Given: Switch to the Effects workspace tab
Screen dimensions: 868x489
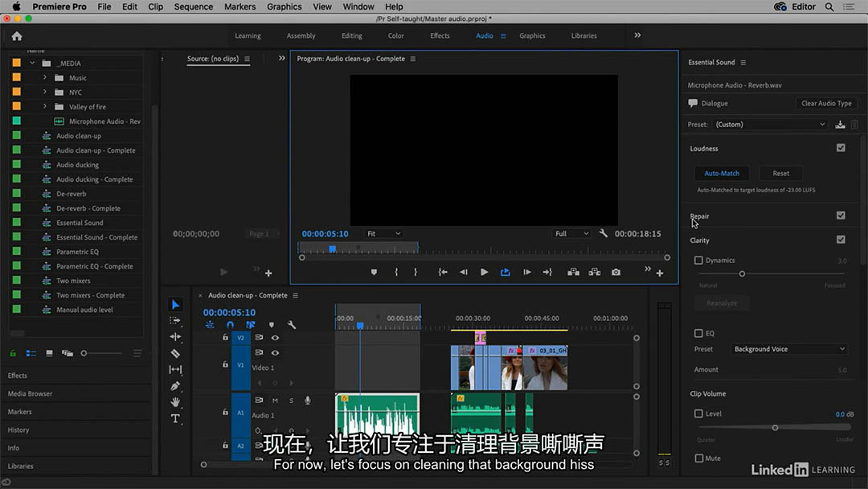Looking at the screenshot, I should click(x=440, y=35).
